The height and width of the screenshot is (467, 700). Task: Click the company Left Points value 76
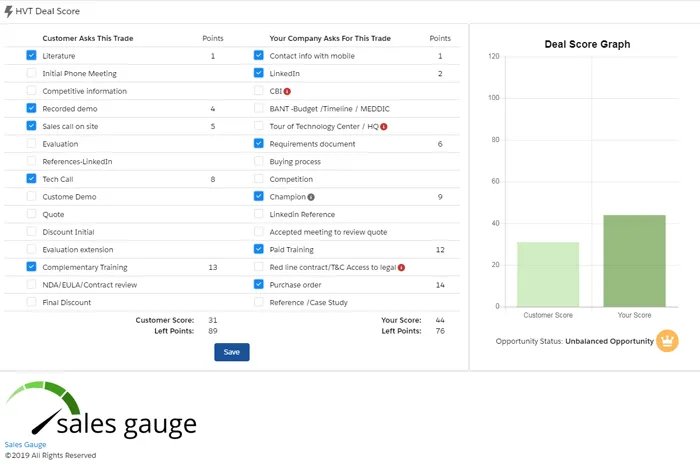tap(440, 331)
